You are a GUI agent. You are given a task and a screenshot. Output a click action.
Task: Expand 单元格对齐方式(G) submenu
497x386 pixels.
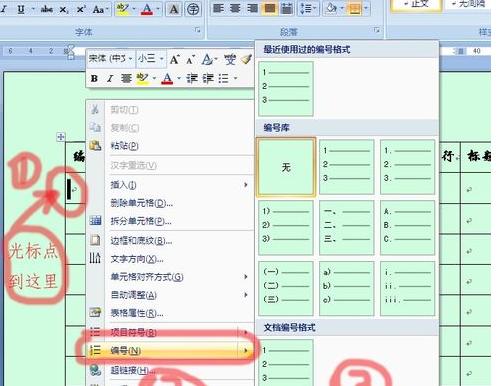tap(170, 277)
